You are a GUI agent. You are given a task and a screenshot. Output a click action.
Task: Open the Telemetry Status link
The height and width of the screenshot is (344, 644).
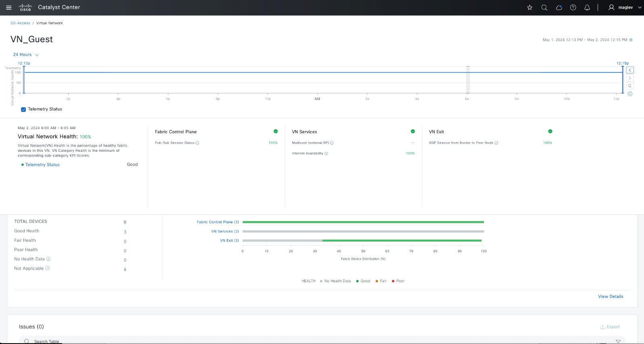pyautogui.click(x=42, y=165)
